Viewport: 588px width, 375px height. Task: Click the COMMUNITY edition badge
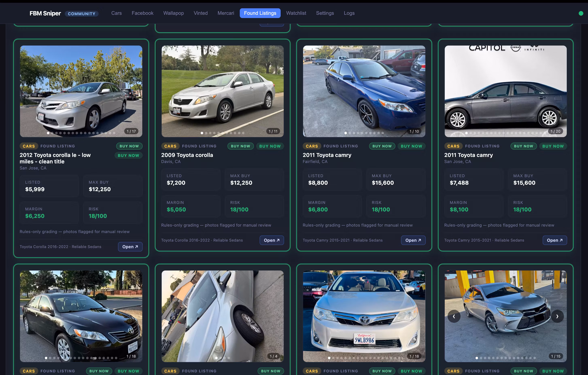point(82,14)
